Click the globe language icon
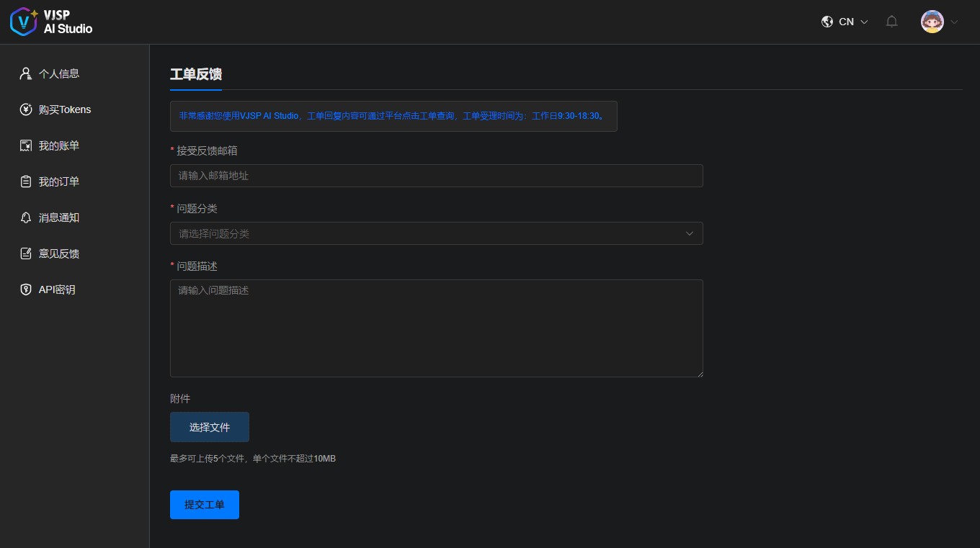Viewport: 980px width, 548px height. (x=827, y=22)
